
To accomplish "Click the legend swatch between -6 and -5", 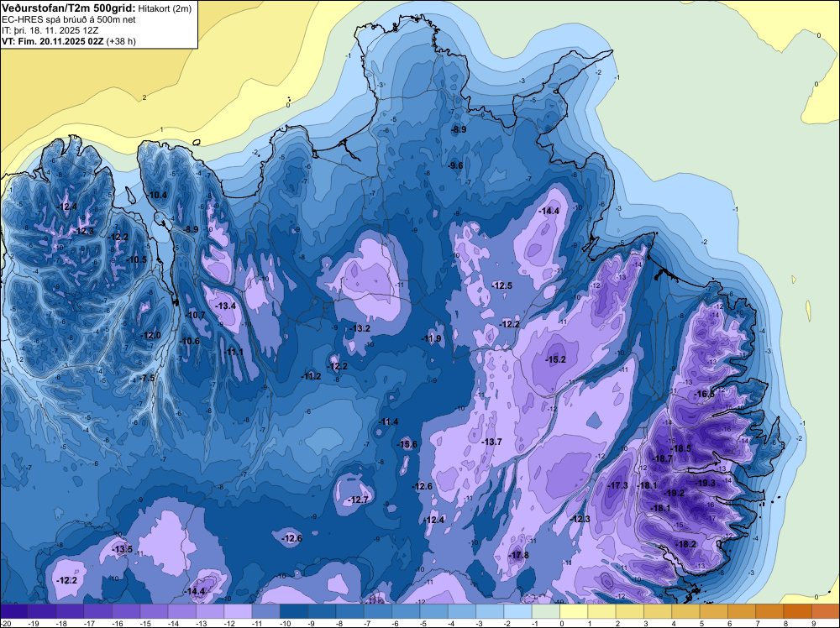I will 406,611.
